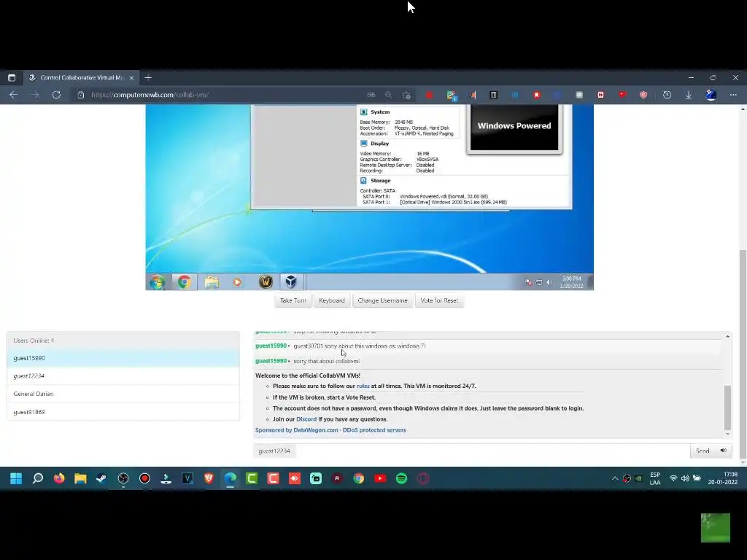
Task: Select user General Darian in list
Action: click(123, 394)
